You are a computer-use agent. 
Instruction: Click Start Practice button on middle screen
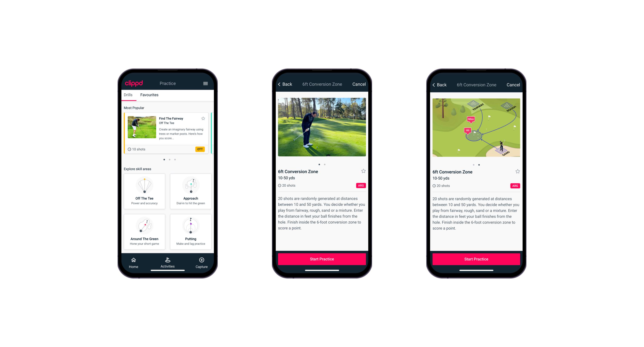[322, 259]
